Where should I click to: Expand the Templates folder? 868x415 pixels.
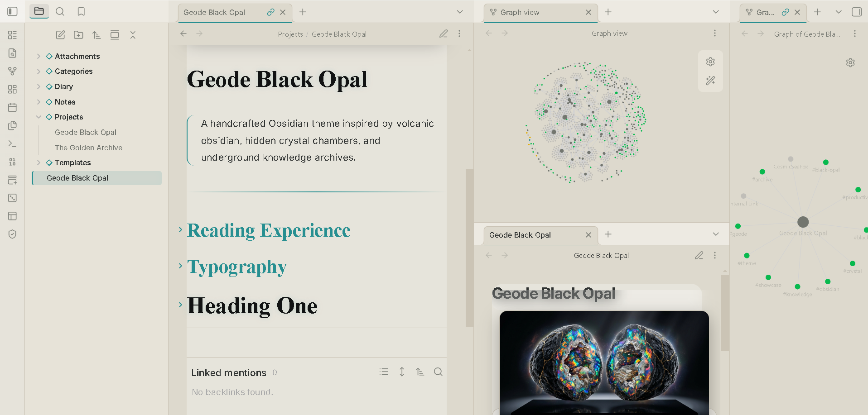(39, 162)
